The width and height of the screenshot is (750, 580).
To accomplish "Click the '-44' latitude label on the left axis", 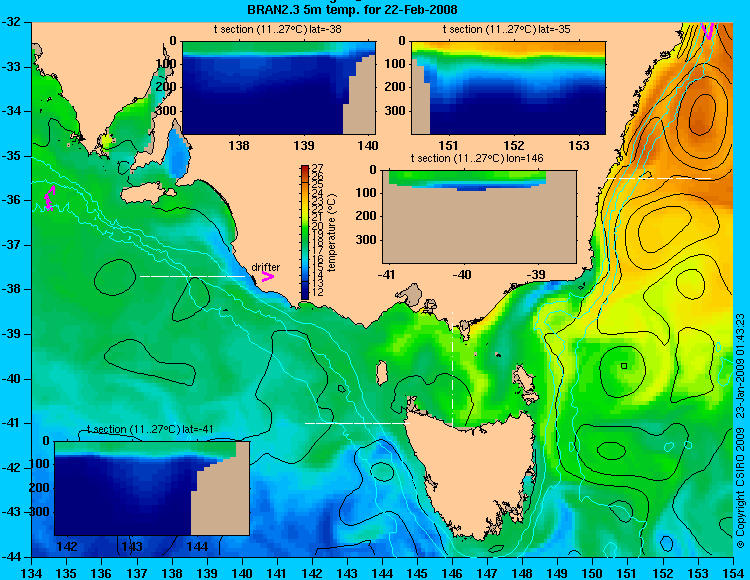I will click(x=11, y=557).
